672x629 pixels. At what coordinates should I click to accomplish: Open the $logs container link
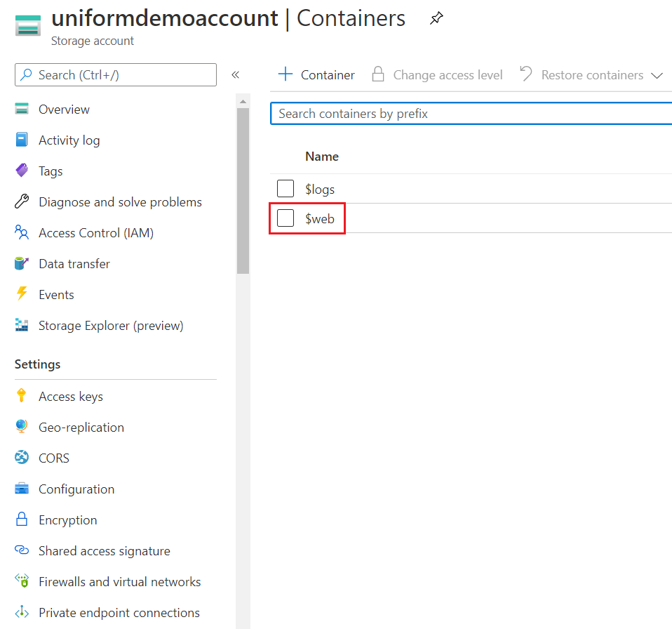point(320,189)
